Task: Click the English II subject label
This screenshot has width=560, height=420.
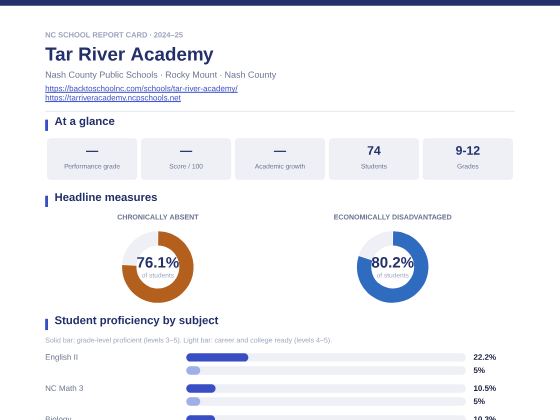Action: [x=61, y=357]
